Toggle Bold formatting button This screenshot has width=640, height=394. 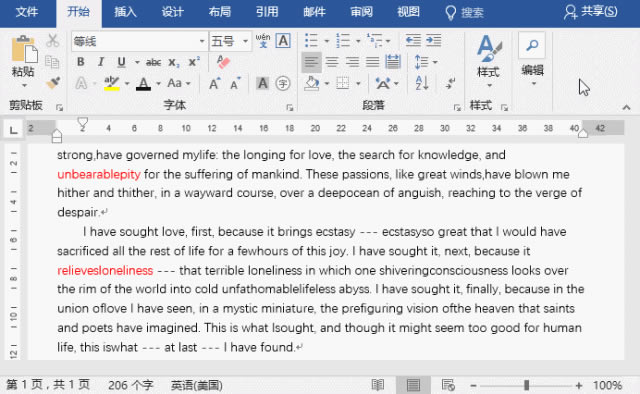[81, 62]
